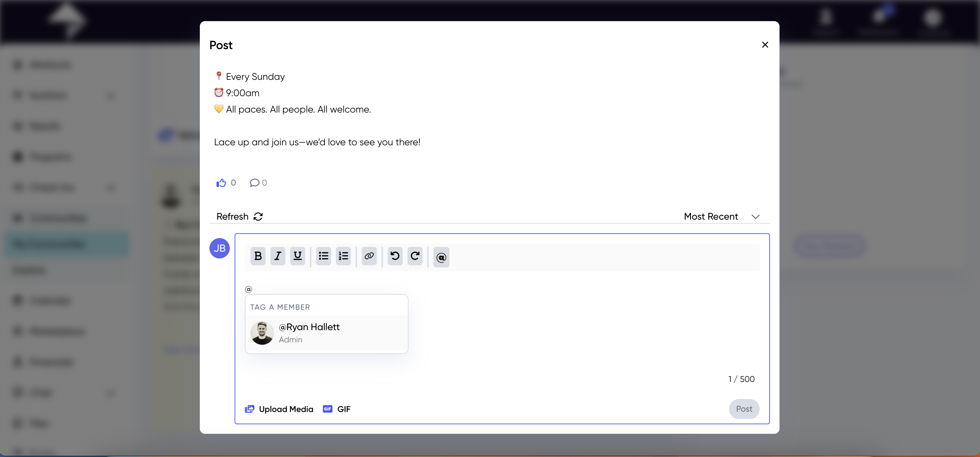Submit comment with the Post button
This screenshot has height=457, width=980.
[x=744, y=409]
